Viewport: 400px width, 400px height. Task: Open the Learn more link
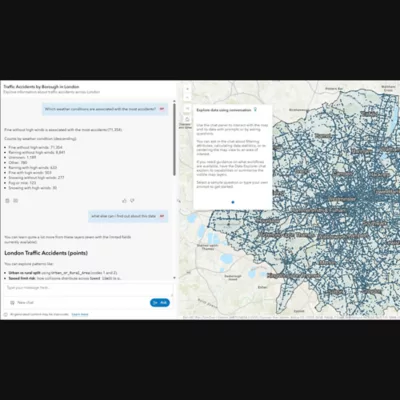pyautogui.click(x=80, y=314)
